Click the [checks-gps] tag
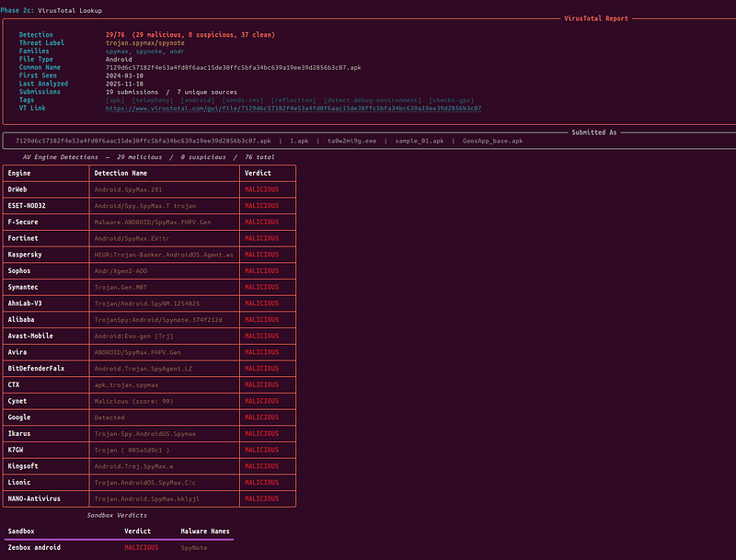Screen dimensions: 736x560 [x=451, y=100]
